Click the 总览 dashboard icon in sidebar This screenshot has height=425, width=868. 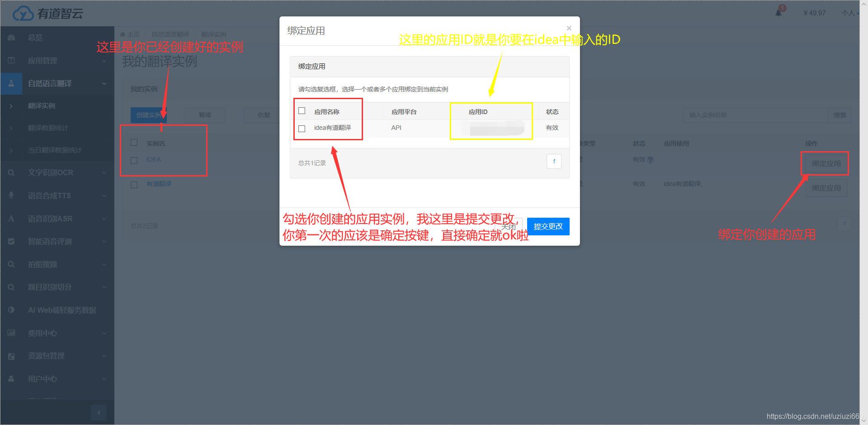(11, 38)
